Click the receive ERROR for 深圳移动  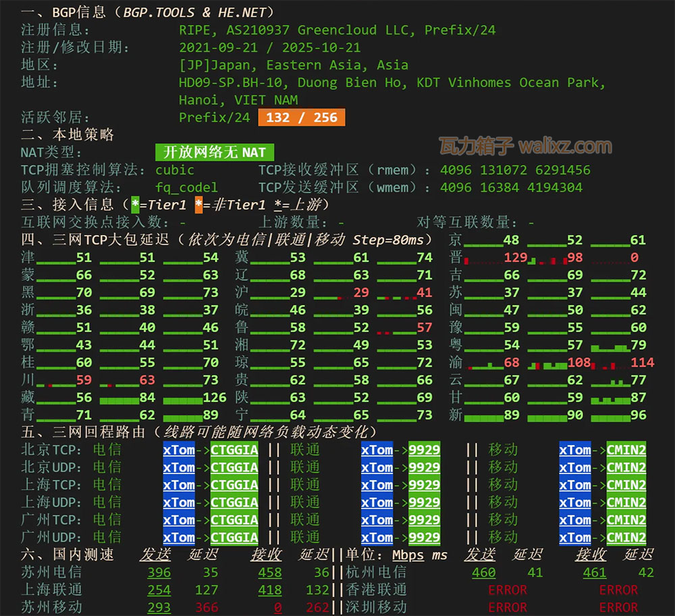click(618, 607)
